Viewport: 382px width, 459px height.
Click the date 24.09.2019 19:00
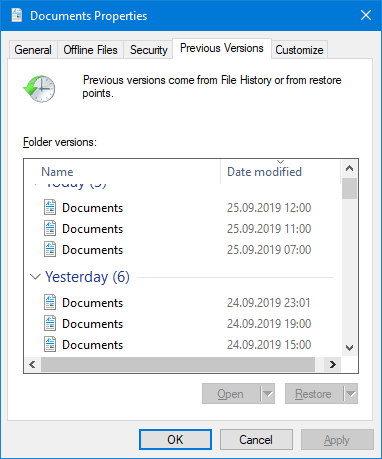269,324
